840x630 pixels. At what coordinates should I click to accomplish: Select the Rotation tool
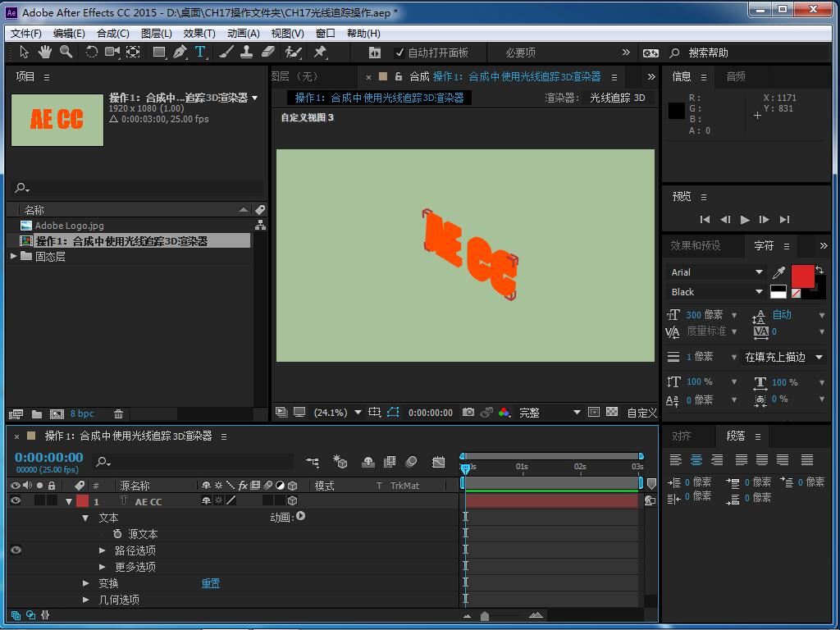pyautogui.click(x=91, y=52)
